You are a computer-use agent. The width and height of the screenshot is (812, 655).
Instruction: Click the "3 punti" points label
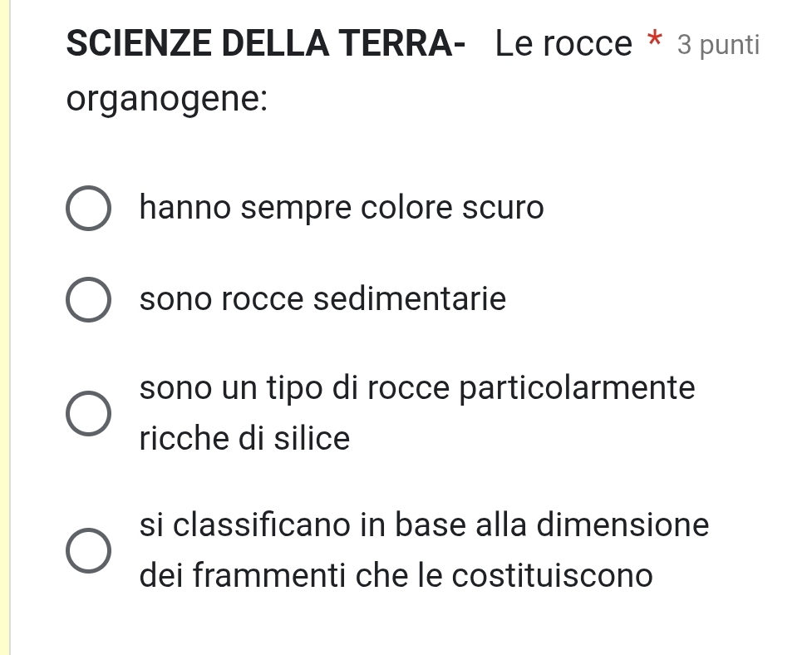pyautogui.click(x=718, y=46)
